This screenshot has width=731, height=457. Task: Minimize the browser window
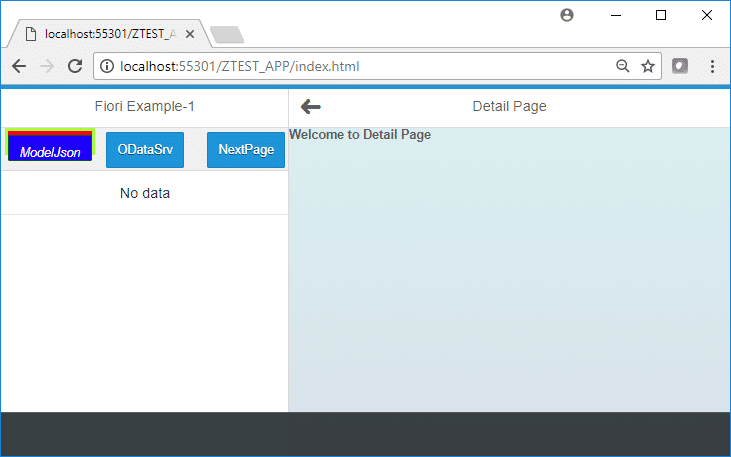615,15
